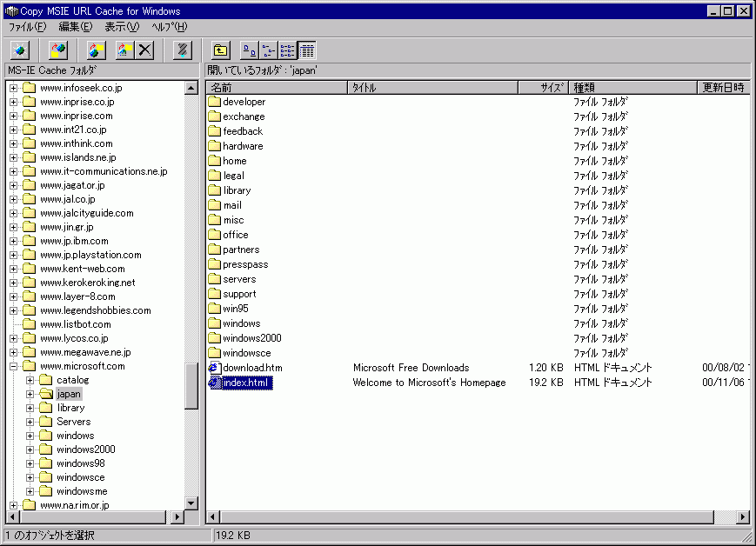Click the grey drill bit toolbar icon
The height and width of the screenshot is (546, 756).
[183, 50]
